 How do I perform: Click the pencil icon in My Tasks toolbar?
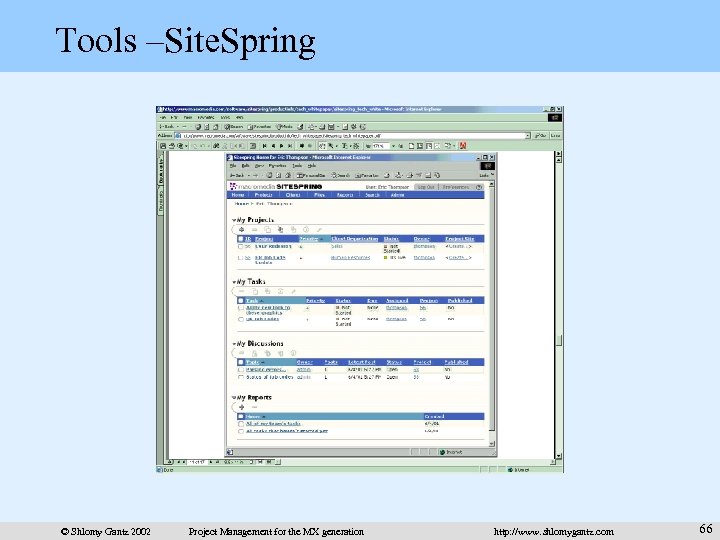tap(293, 291)
